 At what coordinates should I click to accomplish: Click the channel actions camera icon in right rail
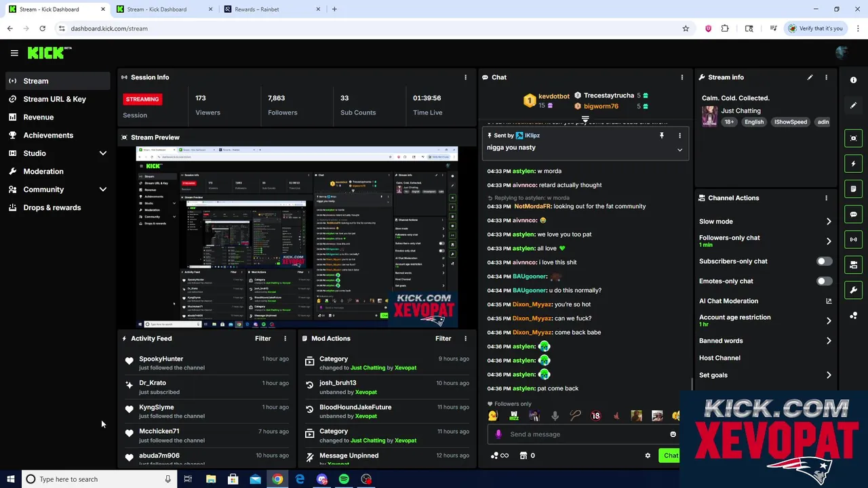point(853,265)
